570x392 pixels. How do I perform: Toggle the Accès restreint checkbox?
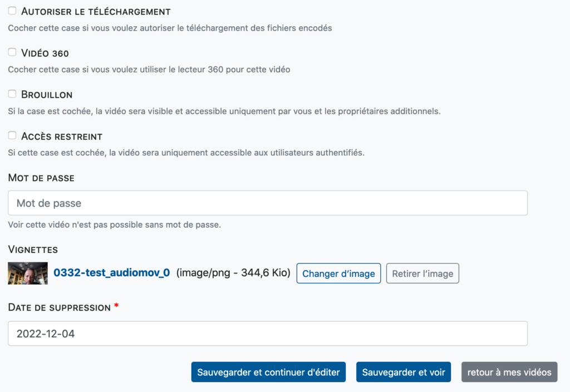pos(12,135)
